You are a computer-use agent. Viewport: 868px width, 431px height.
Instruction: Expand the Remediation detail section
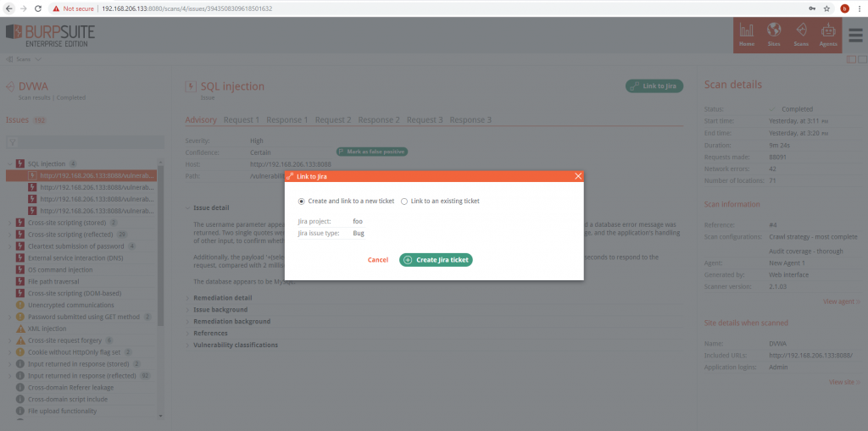(x=222, y=298)
